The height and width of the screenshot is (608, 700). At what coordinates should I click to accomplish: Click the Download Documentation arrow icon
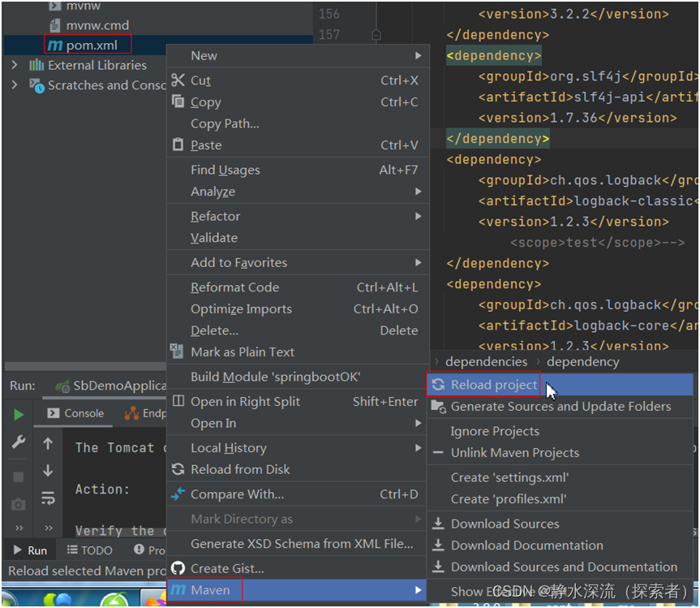pyautogui.click(x=438, y=545)
